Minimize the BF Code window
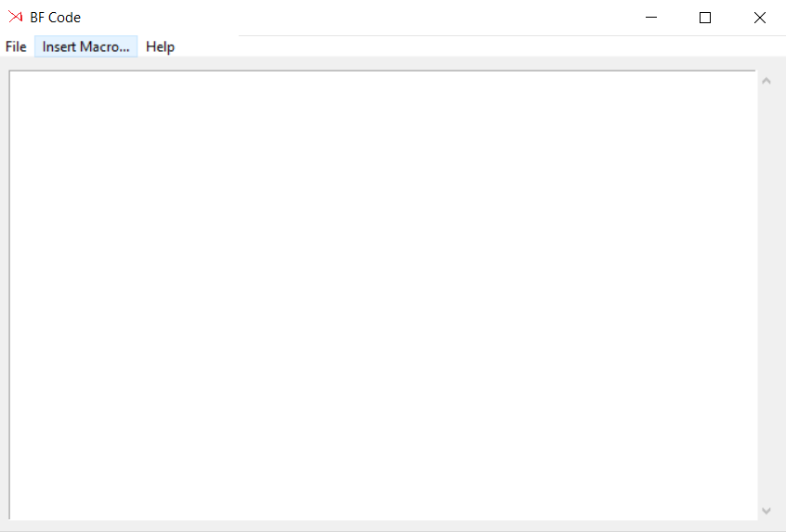The width and height of the screenshot is (786, 532). [651, 18]
